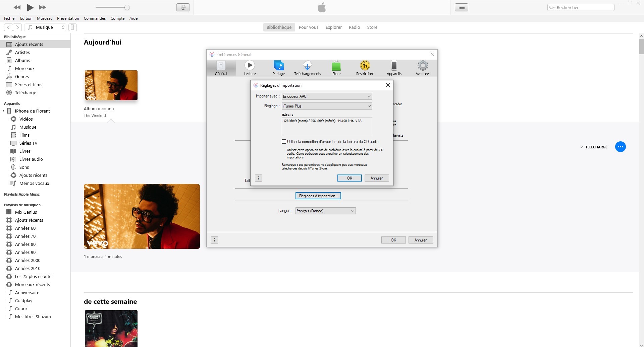Switch to the Radio tab
This screenshot has width=644, height=347.
[354, 27]
